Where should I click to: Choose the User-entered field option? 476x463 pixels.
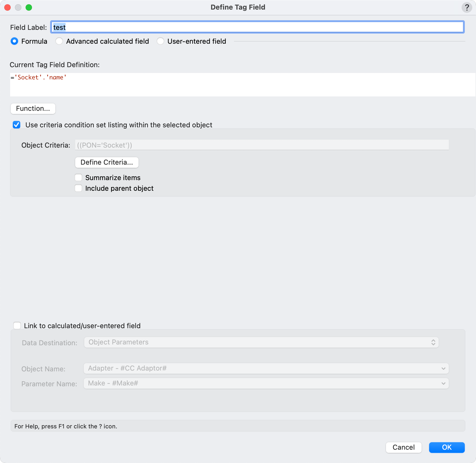[160, 41]
